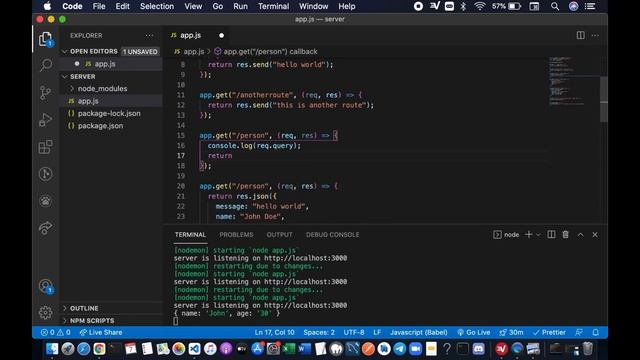The image size is (640, 360).
Task: Click Go Live in status bar
Action: [473, 332]
